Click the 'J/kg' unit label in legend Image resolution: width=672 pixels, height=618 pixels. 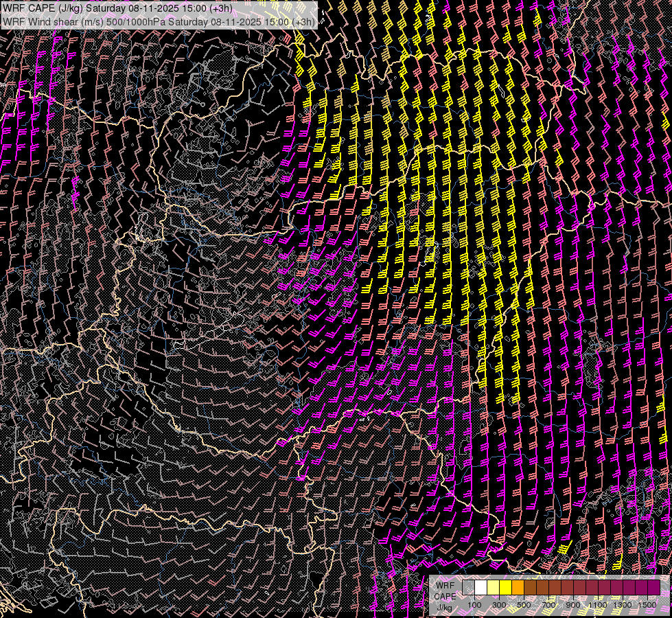point(445,608)
